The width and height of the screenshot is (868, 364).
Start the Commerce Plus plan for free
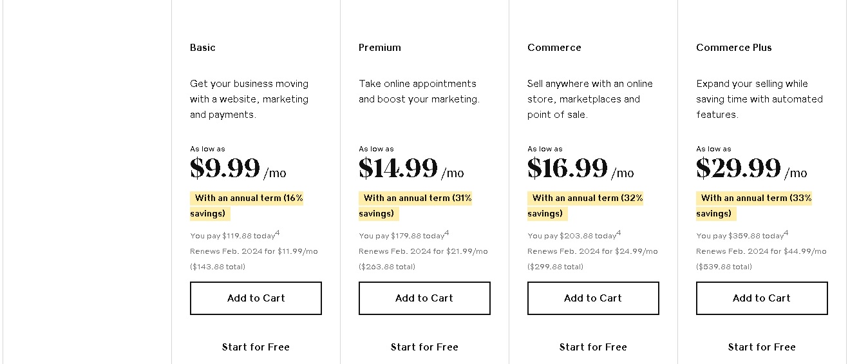pyautogui.click(x=762, y=347)
